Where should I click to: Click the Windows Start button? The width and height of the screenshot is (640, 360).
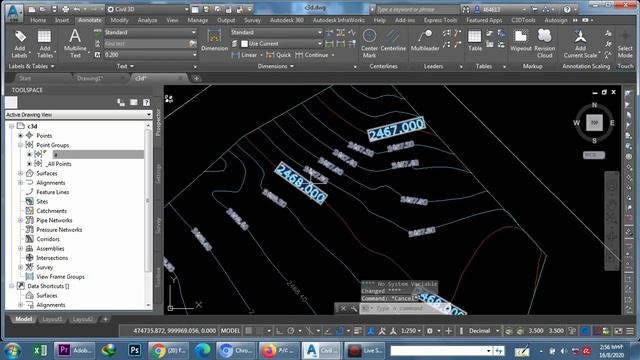(13, 350)
